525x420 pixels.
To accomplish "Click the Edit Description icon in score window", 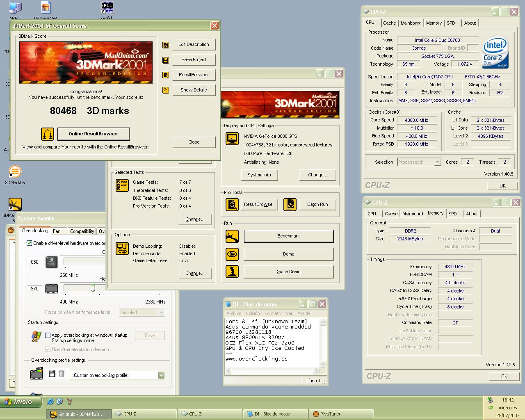I will pyautogui.click(x=166, y=45).
